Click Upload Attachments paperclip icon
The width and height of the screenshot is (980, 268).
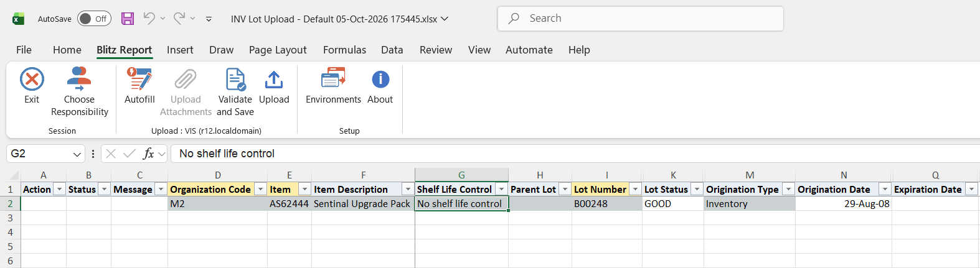(x=186, y=80)
